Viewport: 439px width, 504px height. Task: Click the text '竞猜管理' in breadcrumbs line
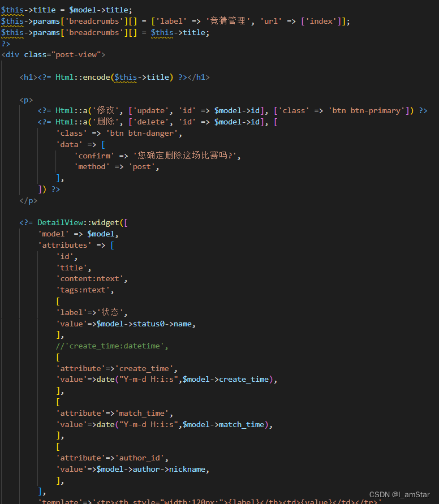[228, 21]
